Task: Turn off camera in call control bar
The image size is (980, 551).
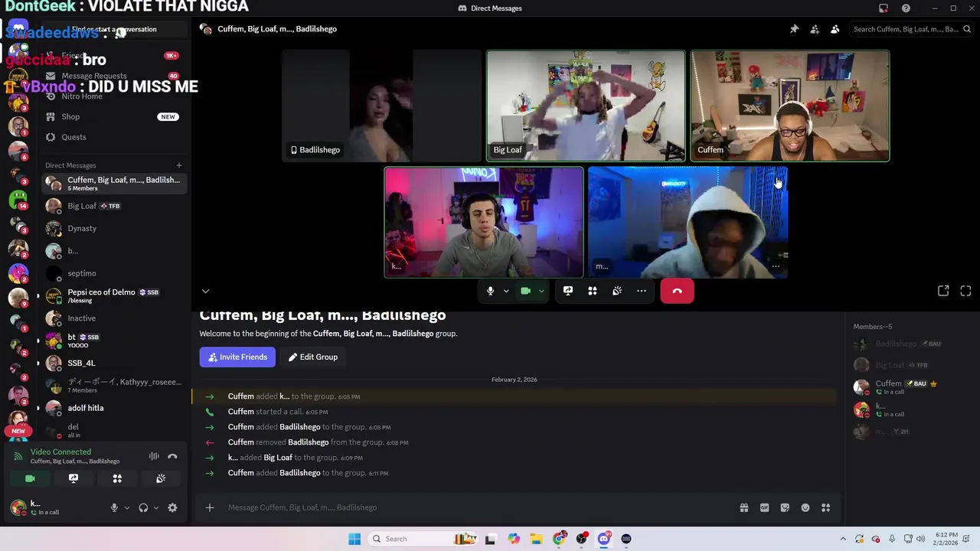Action: click(525, 291)
